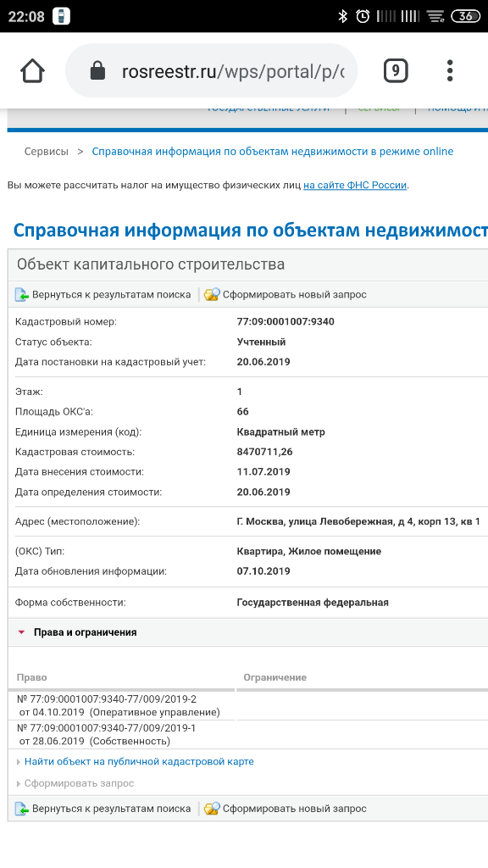This screenshot has height=868, width=488.
Task: Click top Вернуться к результатам поиска link
Action: (x=111, y=294)
